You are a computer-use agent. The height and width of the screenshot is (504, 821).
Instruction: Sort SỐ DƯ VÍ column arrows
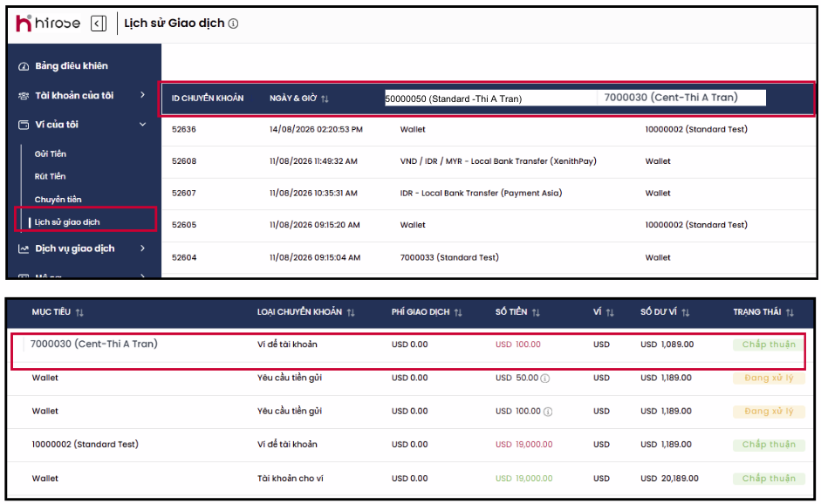coord(686,312)
